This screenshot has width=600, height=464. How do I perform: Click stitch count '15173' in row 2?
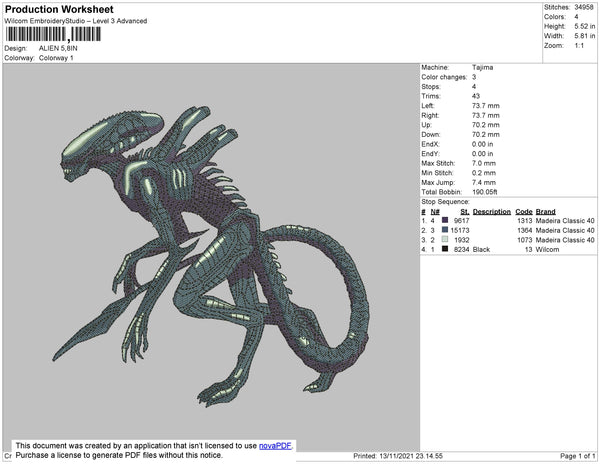click(460, 230)
